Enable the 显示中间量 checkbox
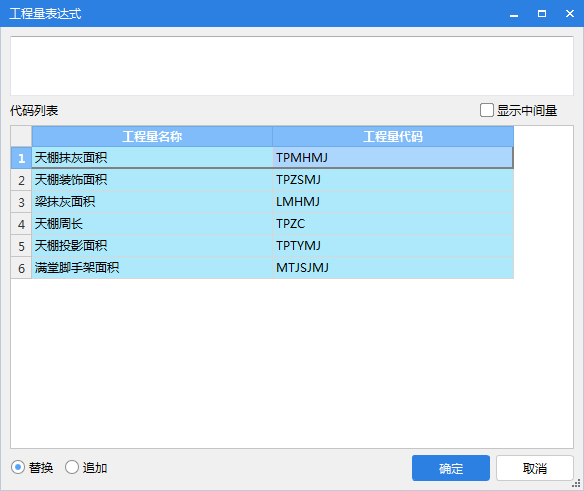This screenshot has height=491, width=584. tap(486, 110)
